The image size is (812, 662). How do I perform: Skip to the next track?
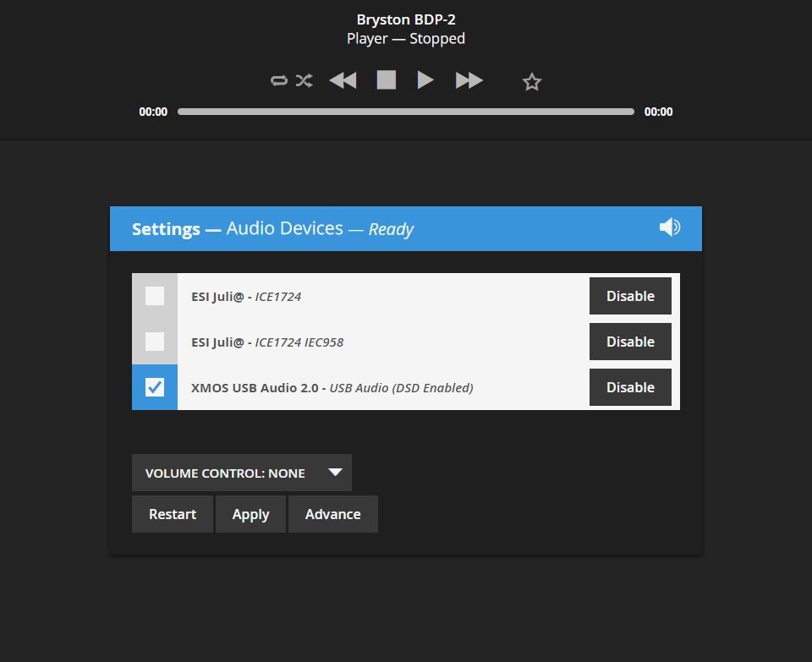pyautogui.click(x=469, y=80)
